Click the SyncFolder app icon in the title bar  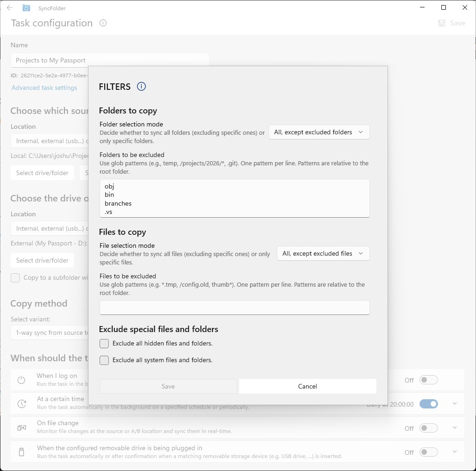tap(26, 8)
